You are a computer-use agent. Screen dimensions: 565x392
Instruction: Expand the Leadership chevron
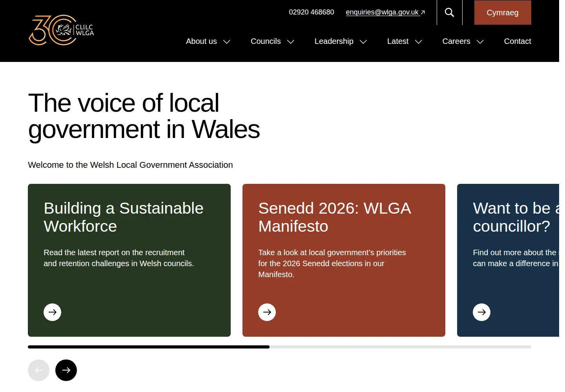tap(363, 42)
